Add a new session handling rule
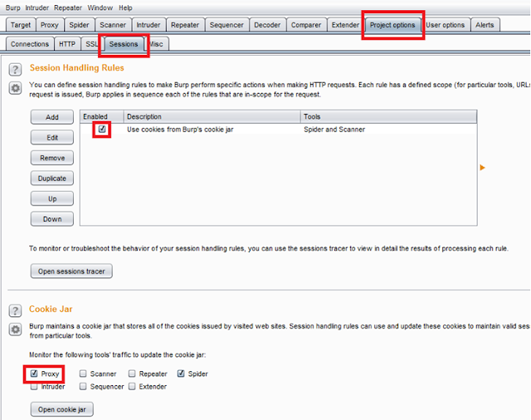This screenshot has height=420, width=531. coord(52,117)
